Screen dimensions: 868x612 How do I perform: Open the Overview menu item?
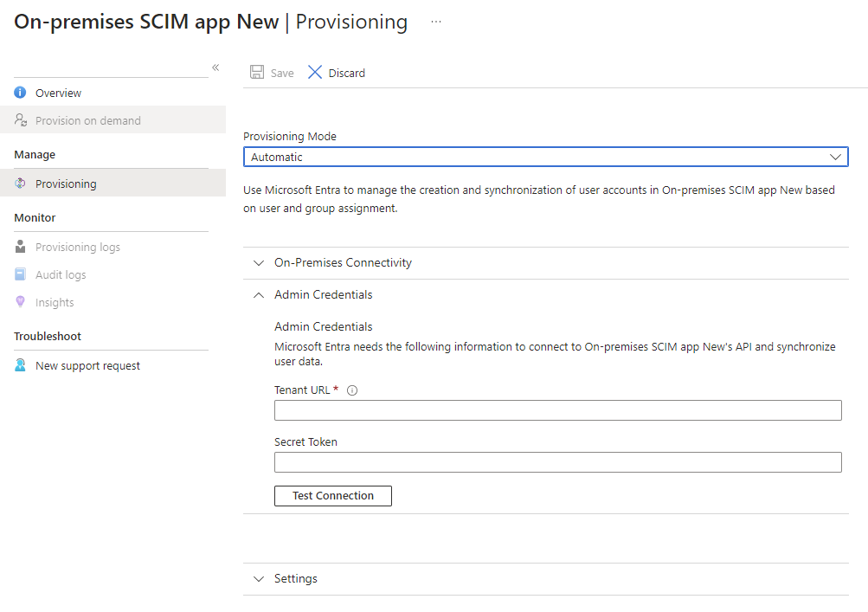tap(113, 93)
